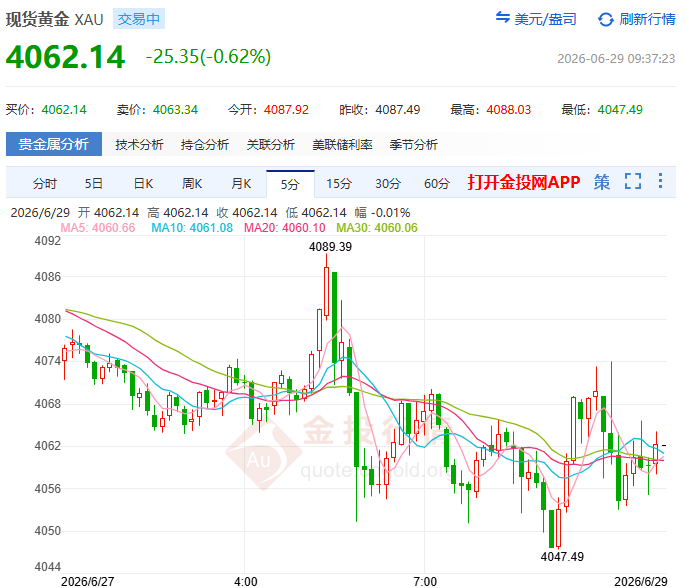Viewport: 686px width, 588px height.
Task: Click 刷新行情 to refresh quotes
Action: (647, 19)
